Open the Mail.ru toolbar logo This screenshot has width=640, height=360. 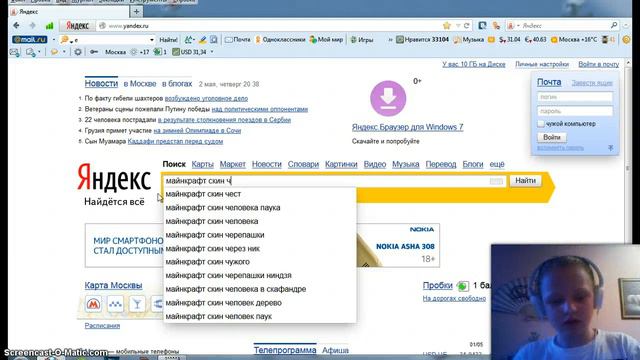point(29,40)
